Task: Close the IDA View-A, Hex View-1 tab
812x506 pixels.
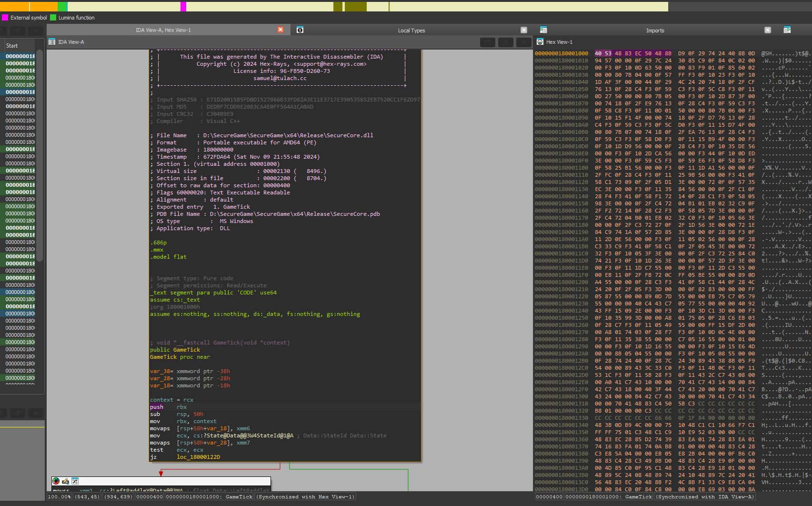Action: (x=281, y=30)
